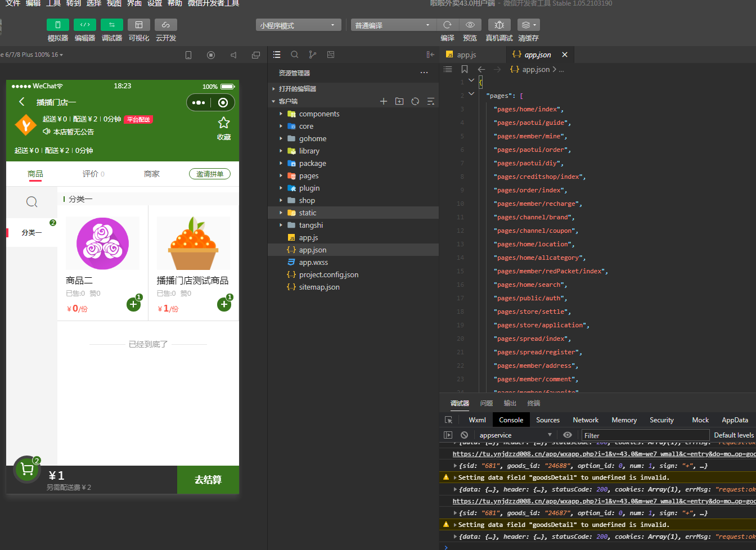Viewport: 756px width, 550px height.
Task: Open the appservice context dropdown
Action: (x=515, y=435)
